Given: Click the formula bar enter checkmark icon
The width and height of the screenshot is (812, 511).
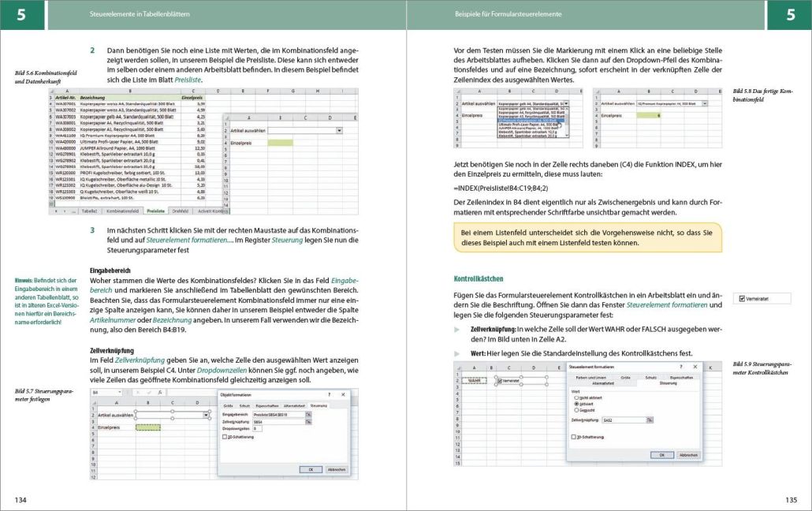Looking at the screenshot, I should 151,392.
